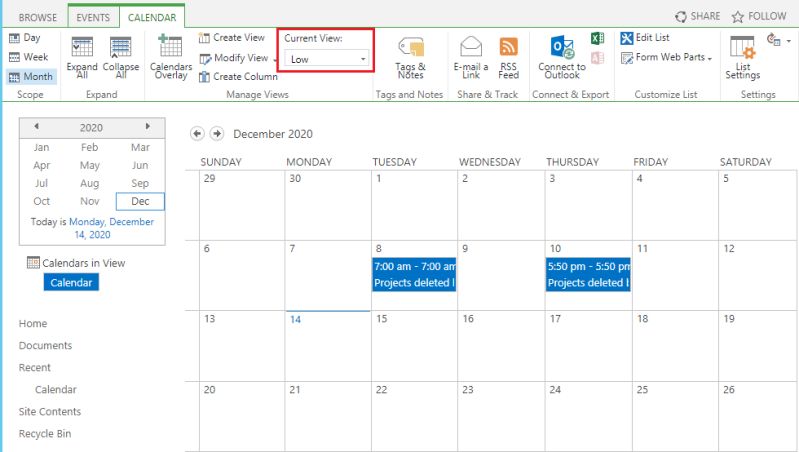
Task: Click the settings group small dropdown arrow
Action: click(789, 41)
